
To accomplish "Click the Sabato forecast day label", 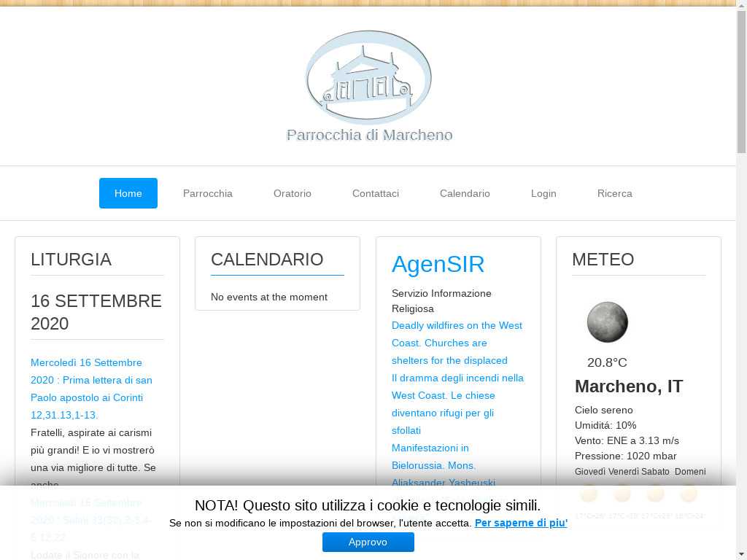I will [x=655, y=472].
